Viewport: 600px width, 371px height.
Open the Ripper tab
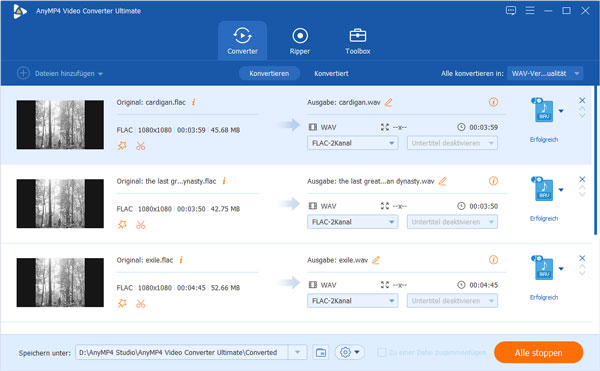point(300,41)
